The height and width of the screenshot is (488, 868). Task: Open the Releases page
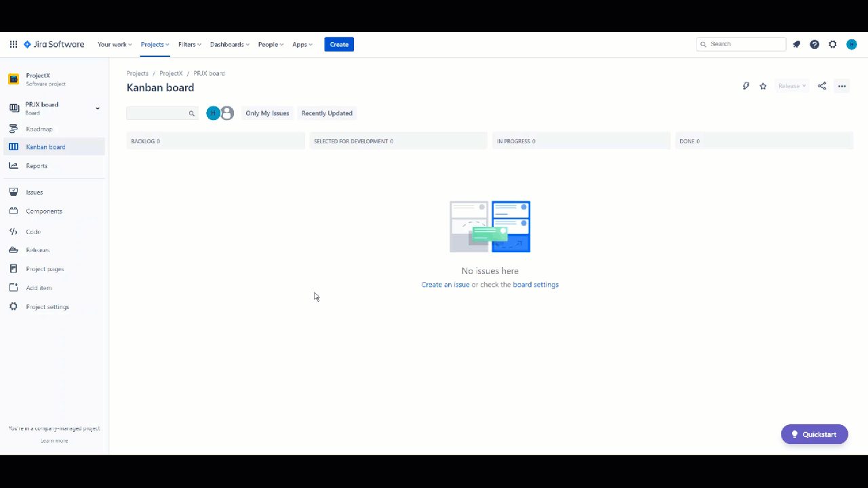(37, 249)
